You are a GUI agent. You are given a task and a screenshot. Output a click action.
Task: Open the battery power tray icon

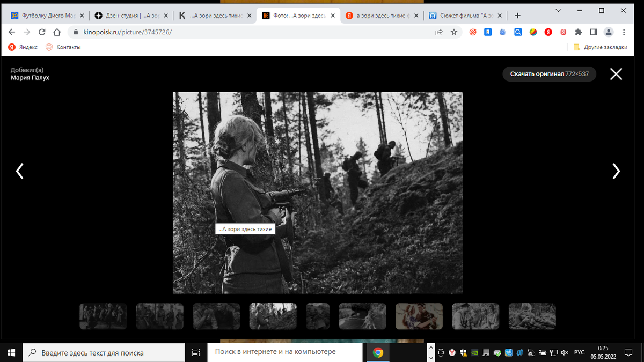(x=542, y=352)
